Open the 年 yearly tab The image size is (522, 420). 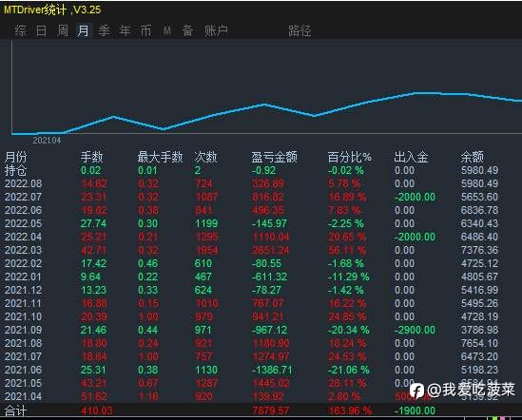pyautogui.click(x=126, y=30)
